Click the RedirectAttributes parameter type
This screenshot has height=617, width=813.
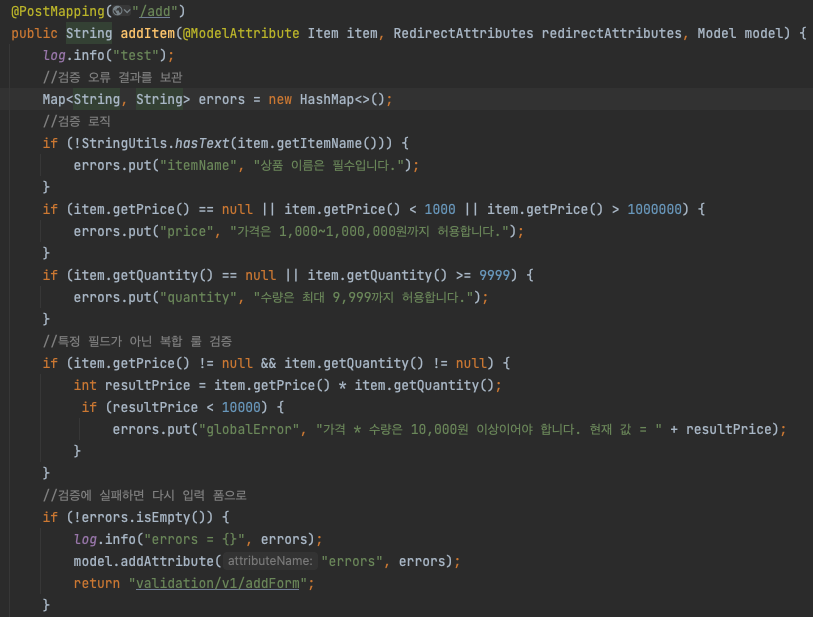(463, 33)
